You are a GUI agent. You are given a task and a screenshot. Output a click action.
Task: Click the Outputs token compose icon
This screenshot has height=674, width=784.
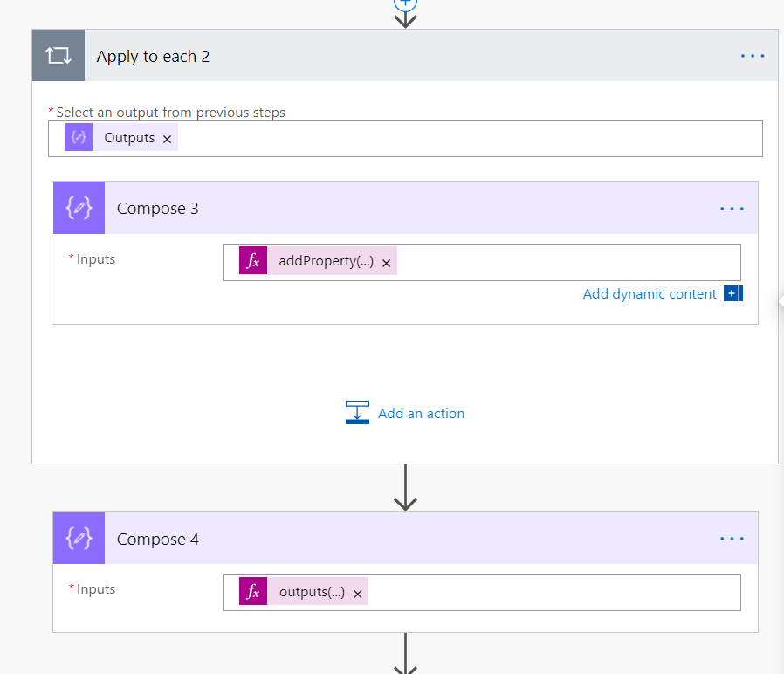[x=79, y=137]
